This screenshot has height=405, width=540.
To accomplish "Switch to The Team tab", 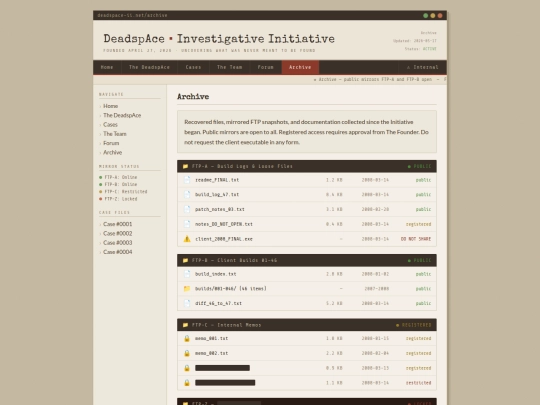I will 230,67.
